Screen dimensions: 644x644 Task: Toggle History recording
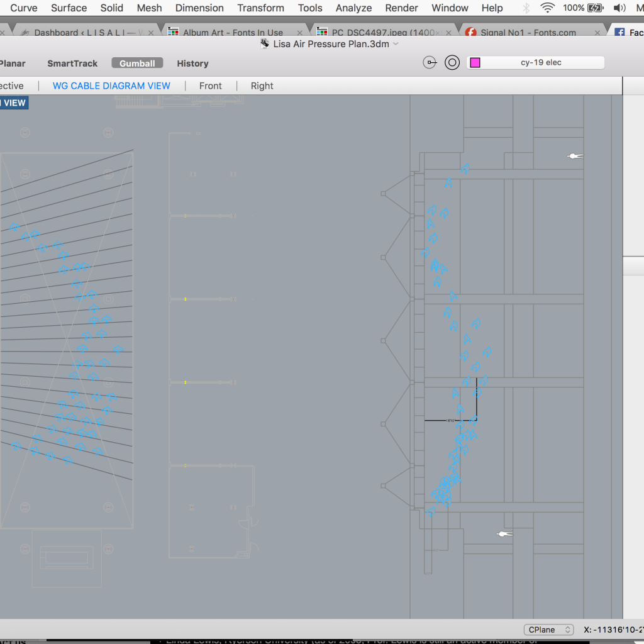[192, 64]
